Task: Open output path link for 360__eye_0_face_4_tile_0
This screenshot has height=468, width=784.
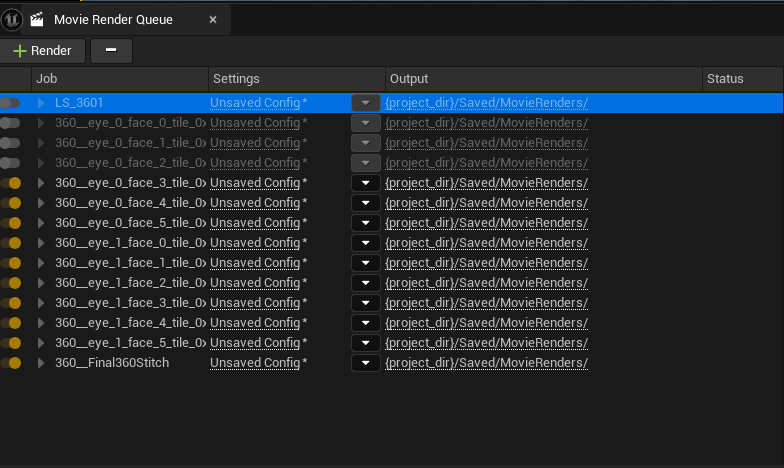Action: click(x=486, y=203)
